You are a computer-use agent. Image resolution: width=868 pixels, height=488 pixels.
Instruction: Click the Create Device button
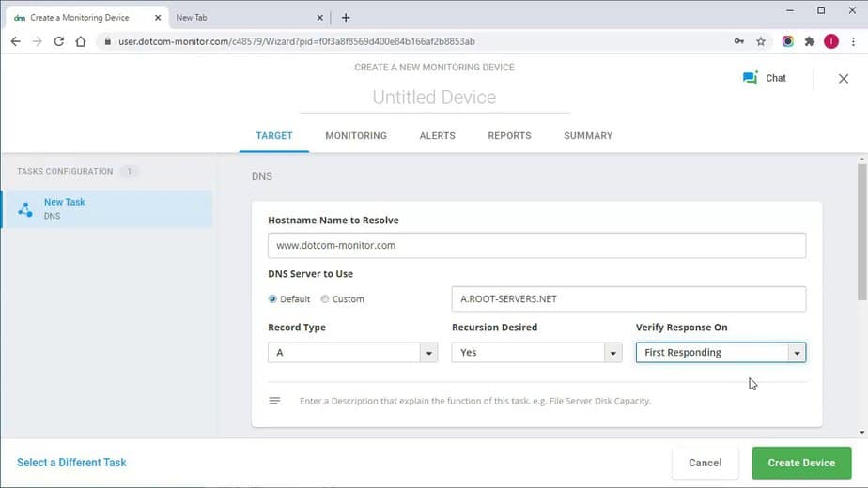[801, 463]
